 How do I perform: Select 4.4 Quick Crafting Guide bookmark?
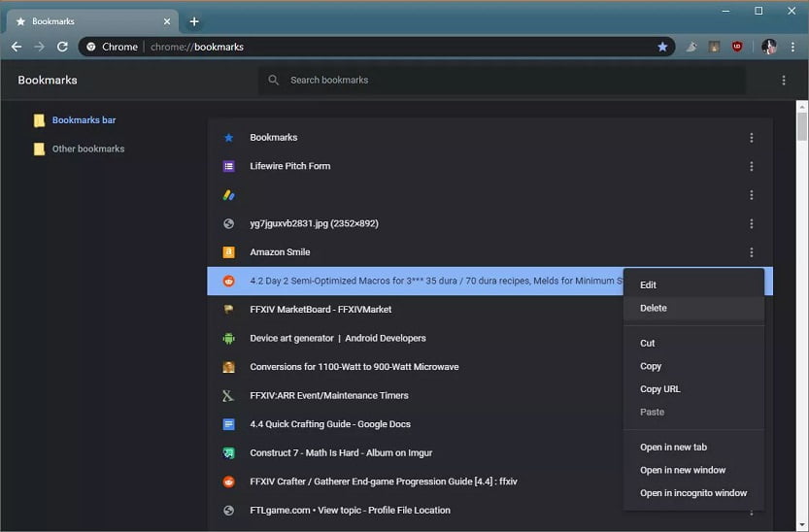coord(416,424)
